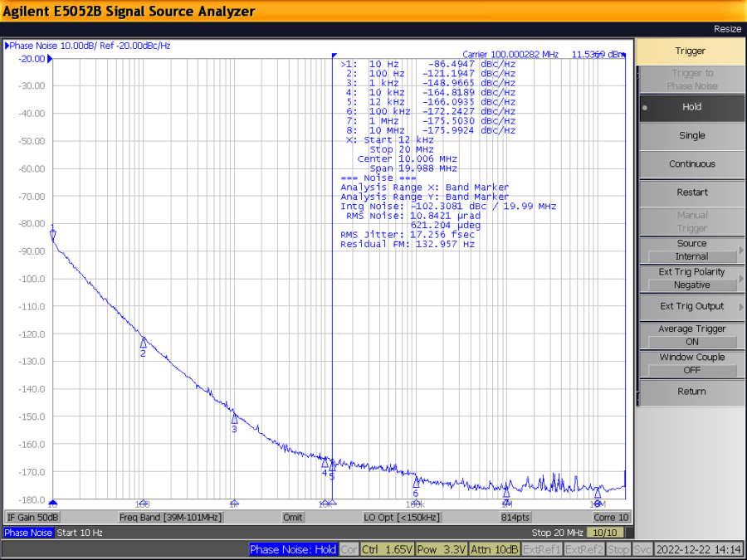Open the Ext Trig Polarity options
The height and width of the screenshot is (560, 747).
[691, 278]
